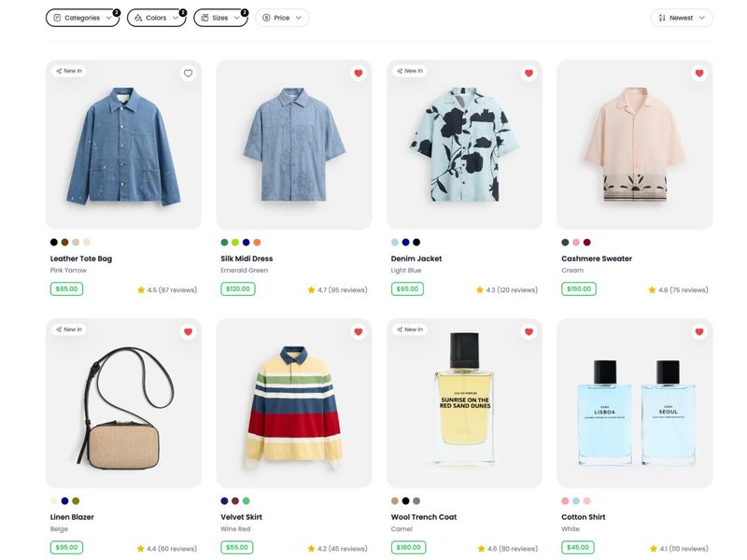Open the Newest sort dropdown
The width and height of the screenshot is (747, 560).
tap(684, 17)
